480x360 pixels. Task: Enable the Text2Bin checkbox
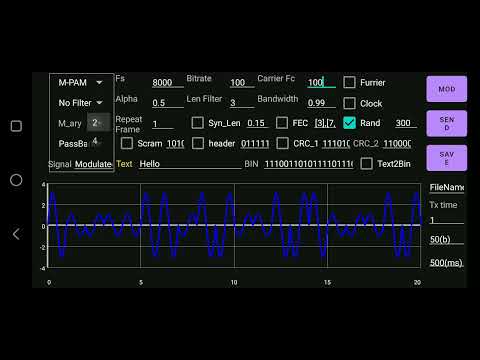pyautogui.click(x=367, y=164)
